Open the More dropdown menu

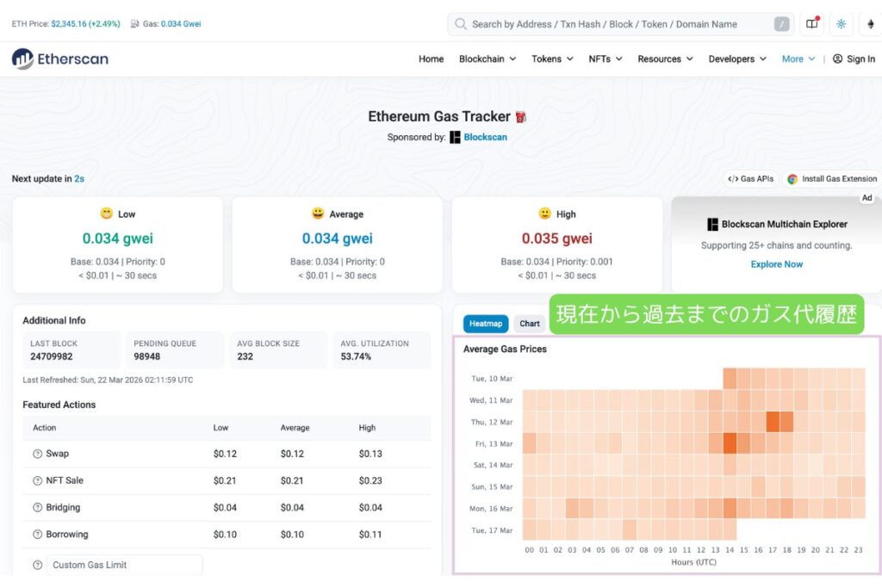(x=798, y=59)
